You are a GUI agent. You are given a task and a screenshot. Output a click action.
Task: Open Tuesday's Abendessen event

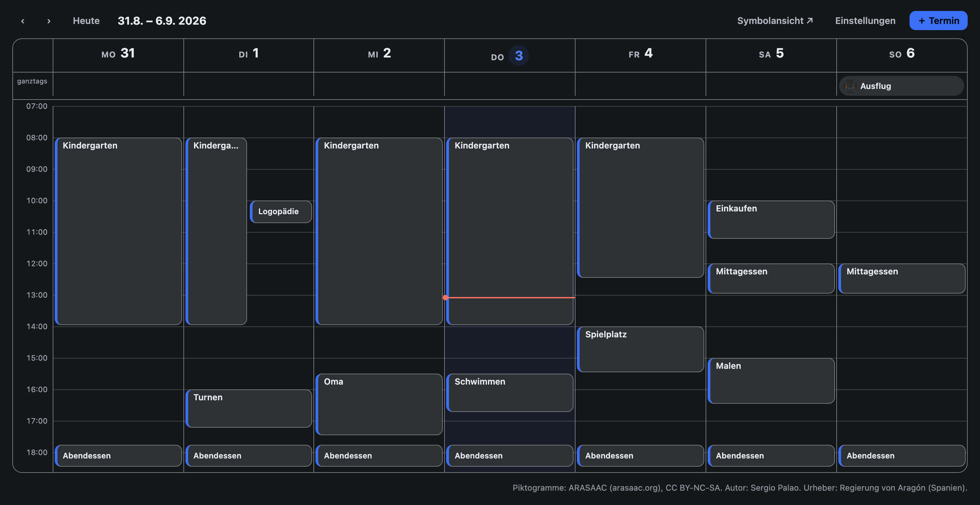(x=249, y=456)
